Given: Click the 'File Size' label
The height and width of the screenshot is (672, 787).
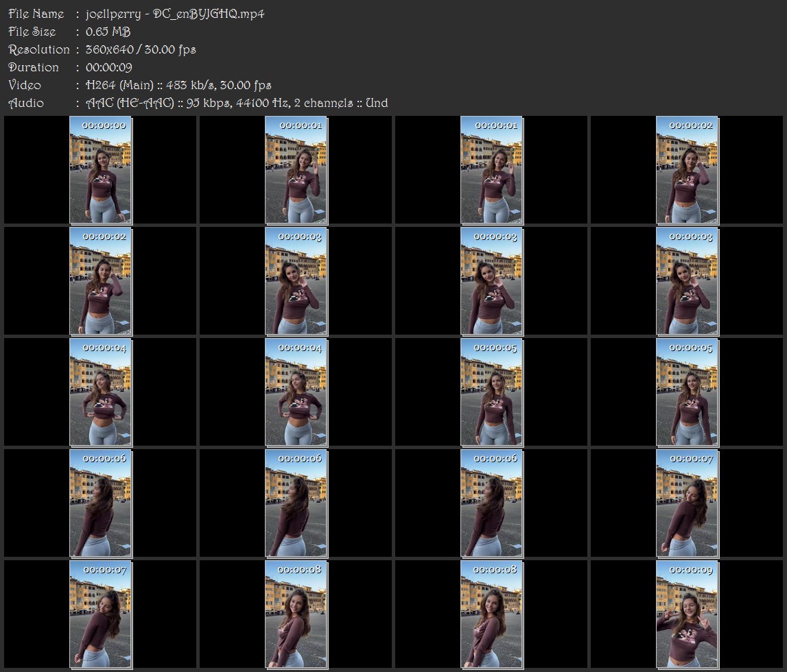Looking at the screenshot, I should click(32, 32).
